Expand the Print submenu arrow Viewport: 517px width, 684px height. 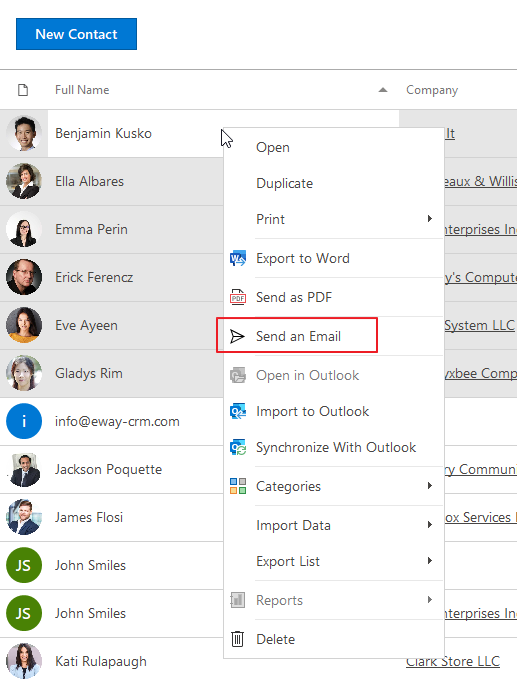[430, 219]
